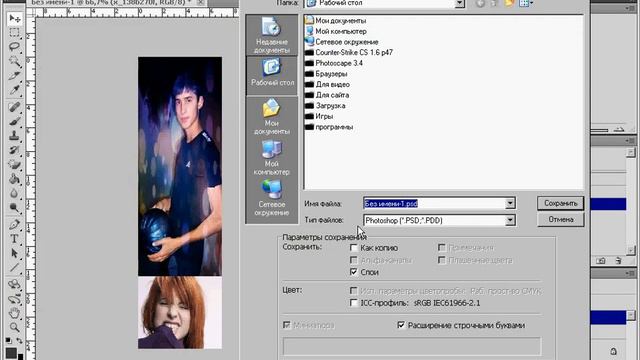Uncheck the Слои checkbox
The height and width of the screenshot is (360, 640).
354,272
